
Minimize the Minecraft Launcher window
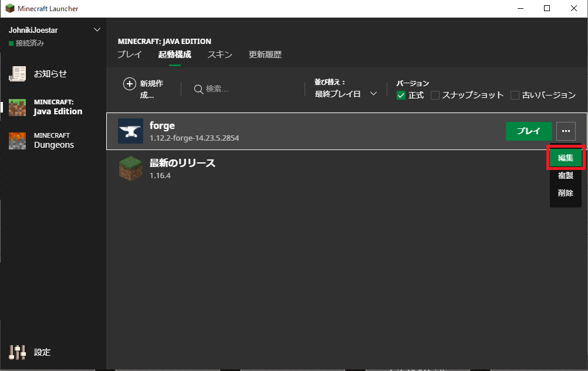click(x=521, y=8)
